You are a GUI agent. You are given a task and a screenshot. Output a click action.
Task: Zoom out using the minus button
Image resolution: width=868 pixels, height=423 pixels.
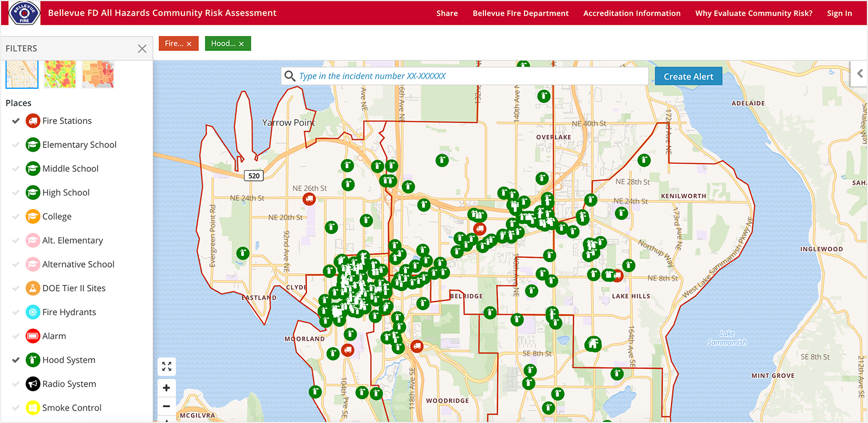point(166,406)
